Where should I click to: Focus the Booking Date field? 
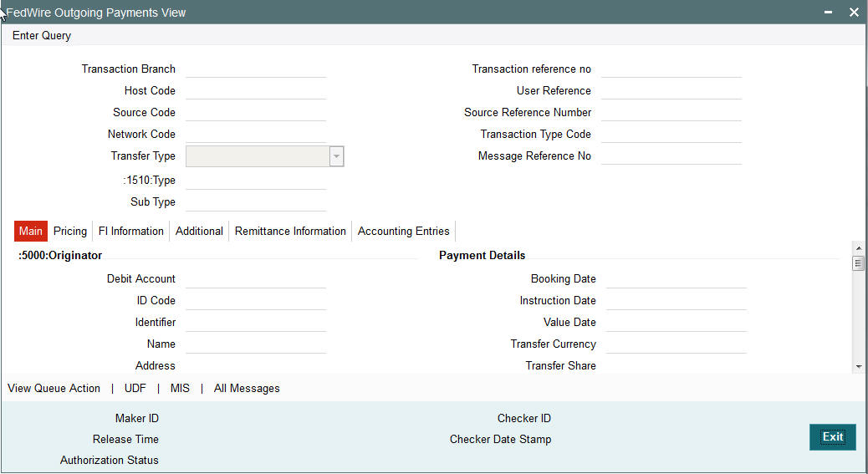[x=677, y=278]
